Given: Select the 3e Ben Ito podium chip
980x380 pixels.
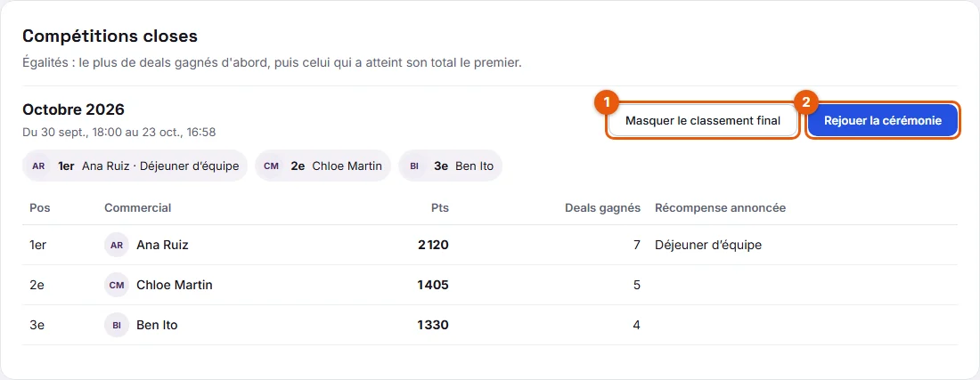Looking at the screenshot, I should pos(451,166).
